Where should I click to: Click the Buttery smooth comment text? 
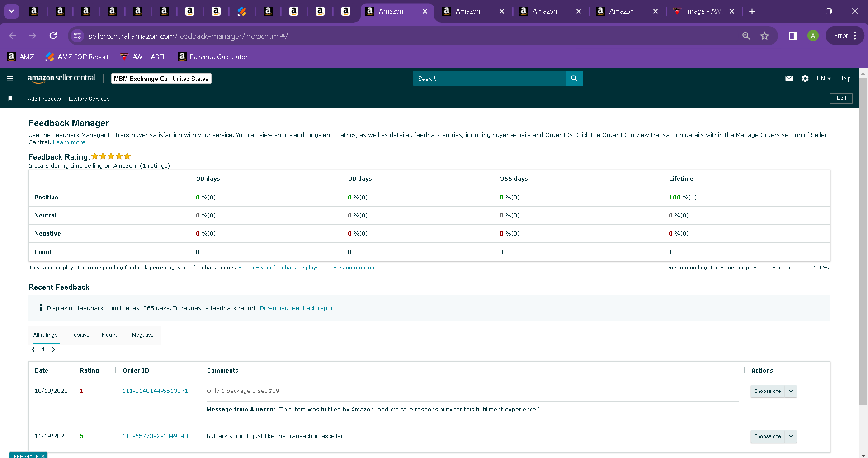277,436
